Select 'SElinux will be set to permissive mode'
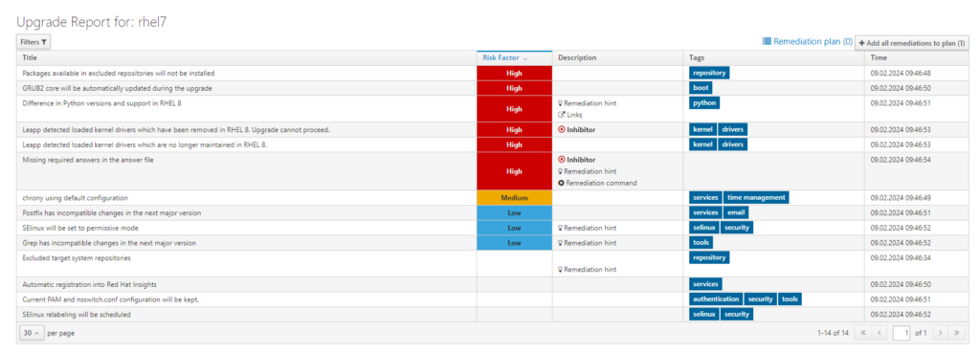 [80, 228]
